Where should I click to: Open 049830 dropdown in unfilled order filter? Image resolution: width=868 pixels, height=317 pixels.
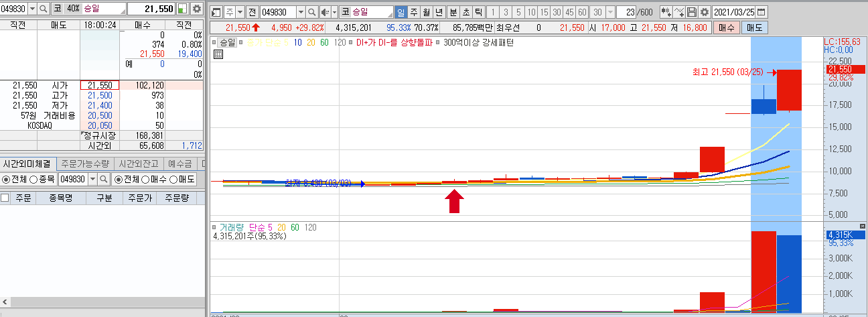(x=93, y=180)
